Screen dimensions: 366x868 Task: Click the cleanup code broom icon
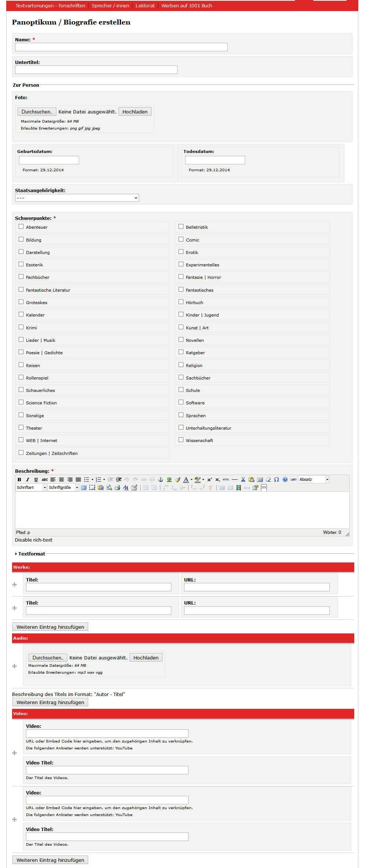pos(178,479)
